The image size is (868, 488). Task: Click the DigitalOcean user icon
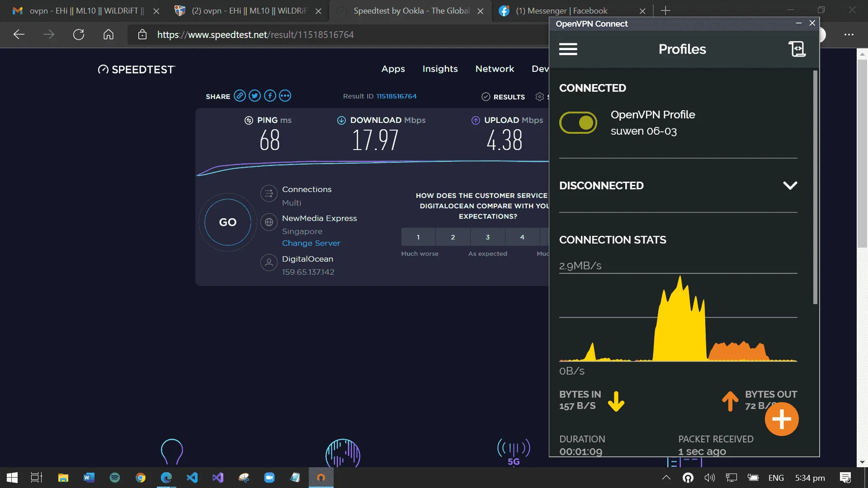point(269,263)
